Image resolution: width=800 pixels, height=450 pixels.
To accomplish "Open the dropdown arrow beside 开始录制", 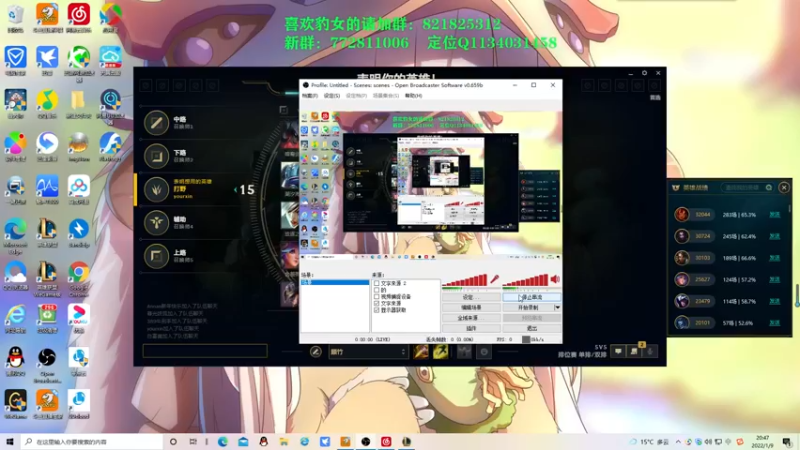I will click(x=557, y=308).
